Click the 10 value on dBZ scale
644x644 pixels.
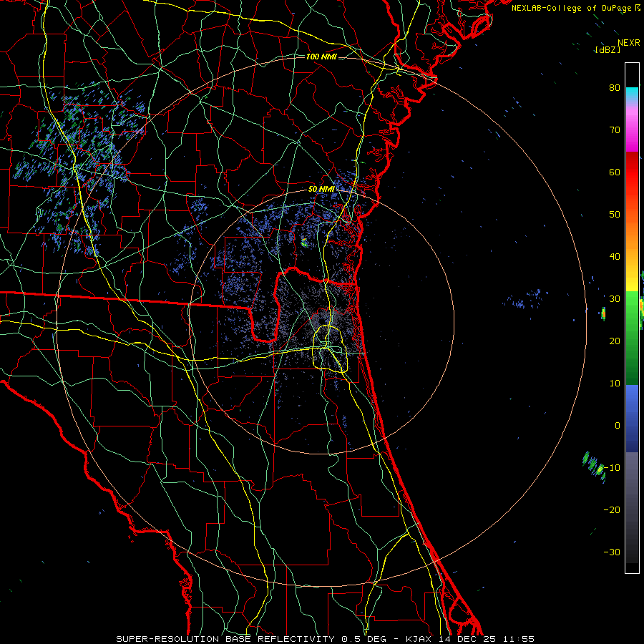click(x=615, y=384)
